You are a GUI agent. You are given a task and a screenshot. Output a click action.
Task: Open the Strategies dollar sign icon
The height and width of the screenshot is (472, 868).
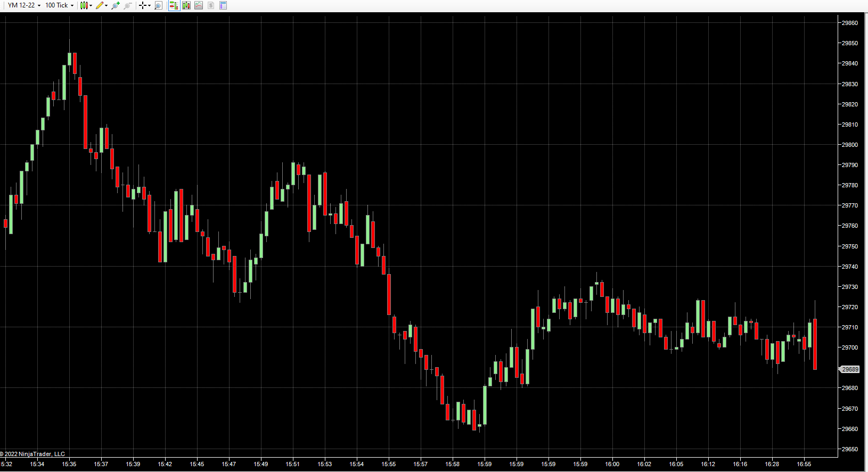(211, 5)
